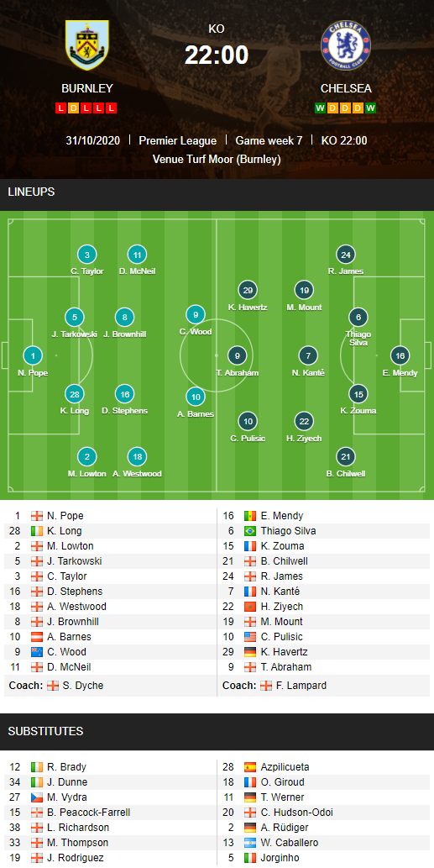Click the USA flag beside C. Pulisic
This screenshot has width=434, height=868.
coord(250,637)
